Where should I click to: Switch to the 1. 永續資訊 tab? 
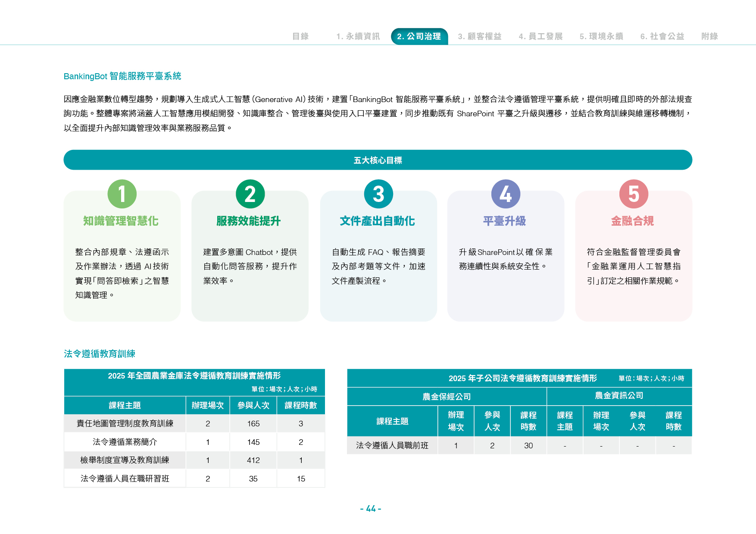[x=358, y=36]
